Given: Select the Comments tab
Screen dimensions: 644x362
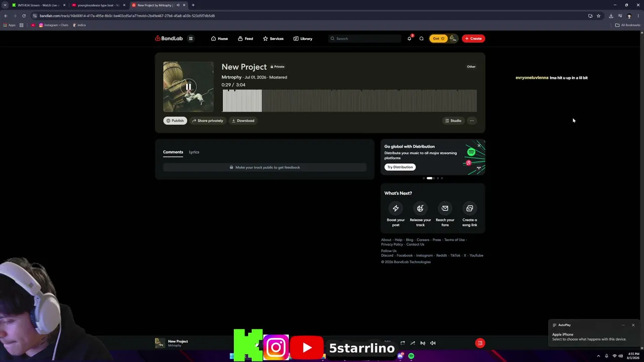Looking at the screenshot, I should tap(173, 152).
